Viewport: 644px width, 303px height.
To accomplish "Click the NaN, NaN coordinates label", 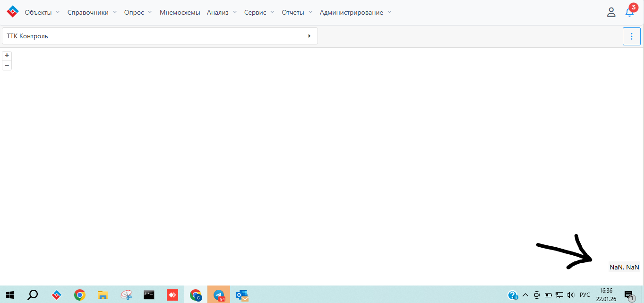I will click(x=624, y=267).
